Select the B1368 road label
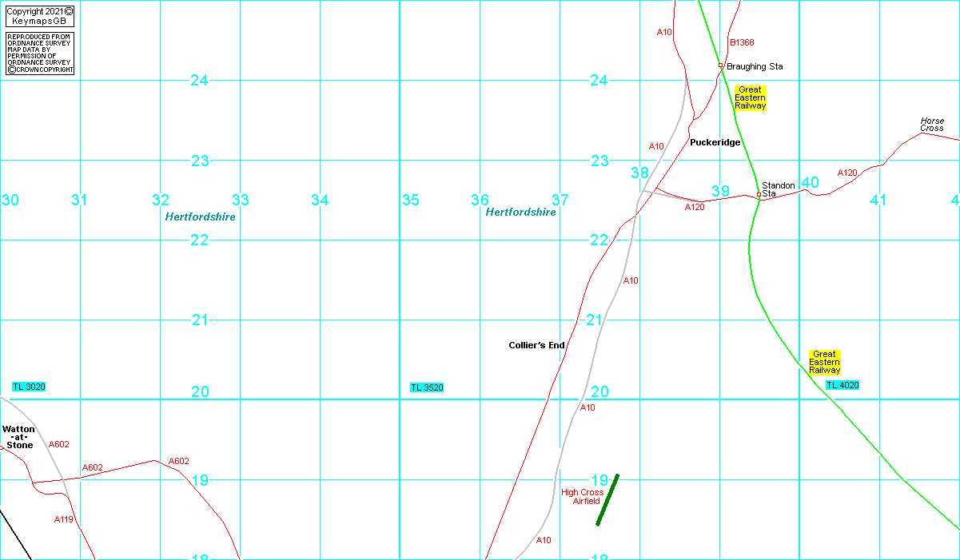This screenshot has width=960, height=560. 741,42
